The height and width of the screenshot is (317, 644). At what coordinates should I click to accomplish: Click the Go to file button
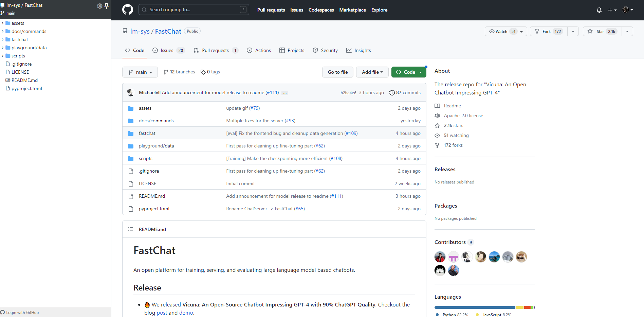click(338, 72)
